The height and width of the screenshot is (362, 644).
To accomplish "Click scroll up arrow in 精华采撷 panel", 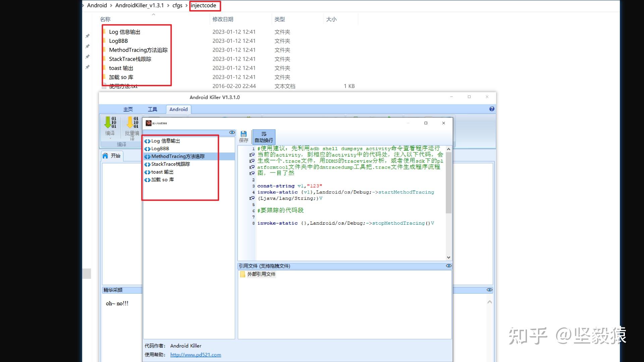I will (x=489, y=302).
